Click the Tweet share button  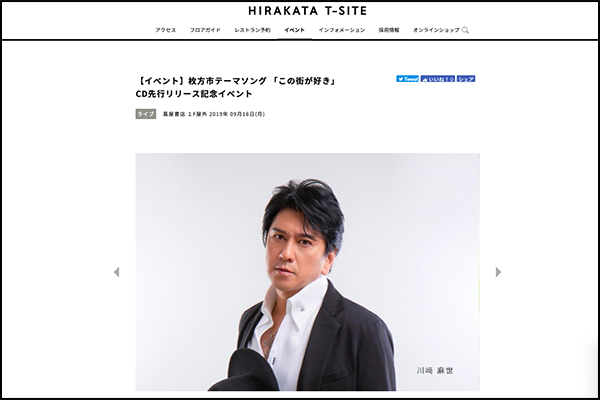click(408, 79)
